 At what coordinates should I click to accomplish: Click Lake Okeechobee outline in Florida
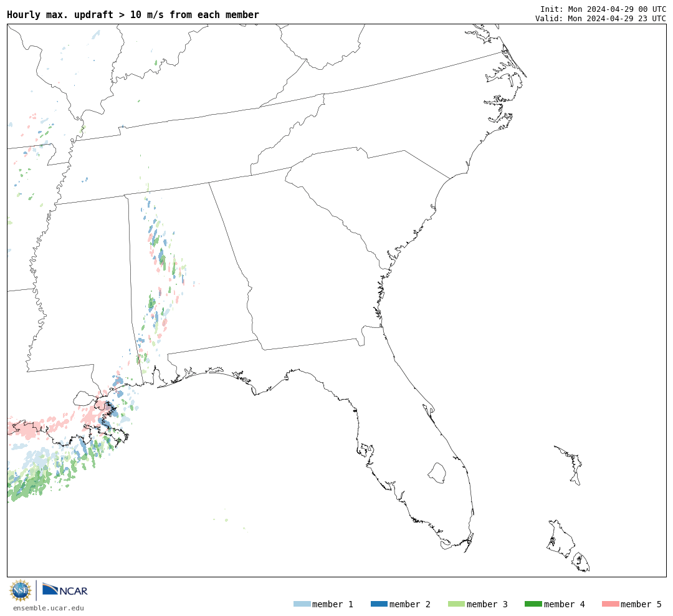click(437, 473)
